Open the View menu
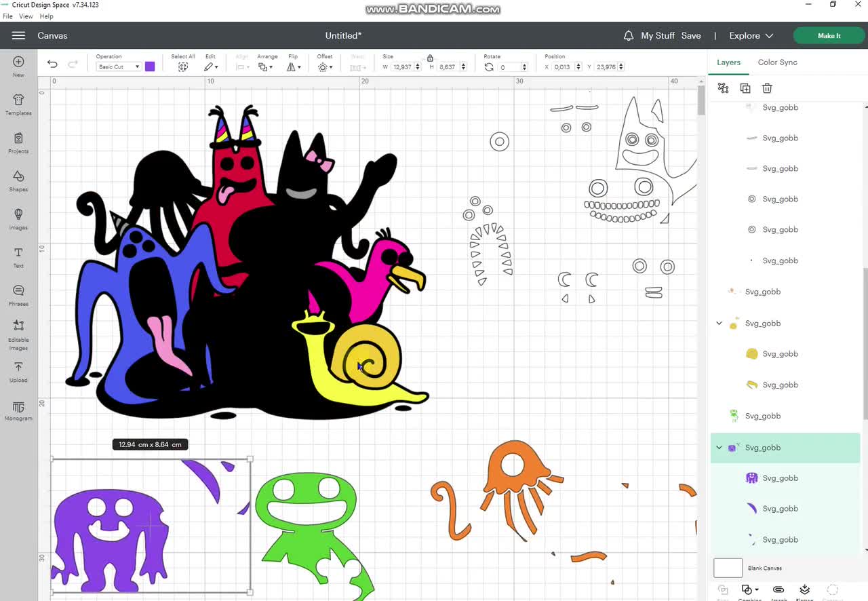868x601 pixels. pos(26,16)
